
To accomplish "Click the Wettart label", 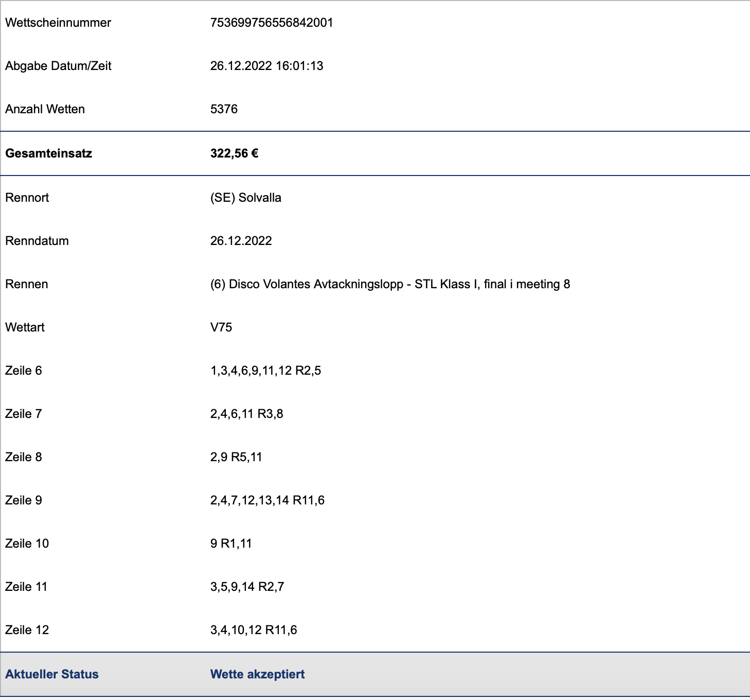I will [25, 327].
